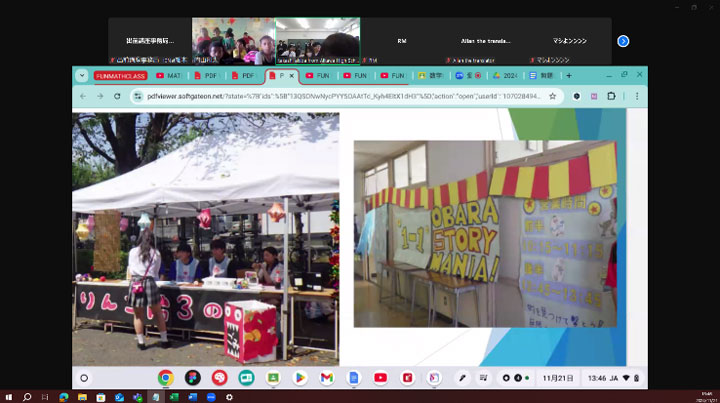Open Google Classroom from the shelf
The width and height of the screenshot is (720, 403).
point(273,378)
